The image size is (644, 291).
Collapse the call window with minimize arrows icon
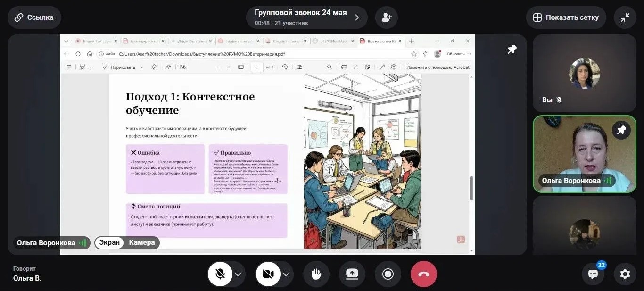pos(625,17)
